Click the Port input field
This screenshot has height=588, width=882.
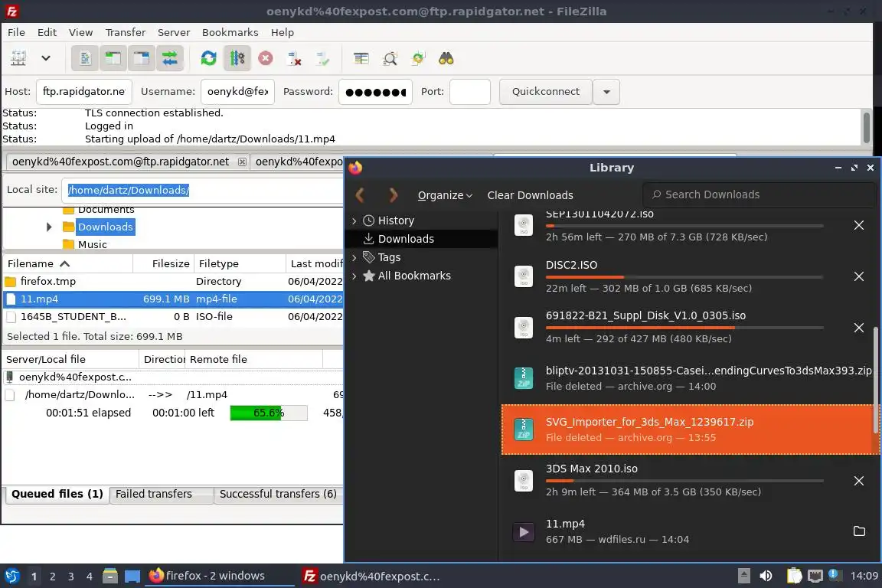point(469,92)
